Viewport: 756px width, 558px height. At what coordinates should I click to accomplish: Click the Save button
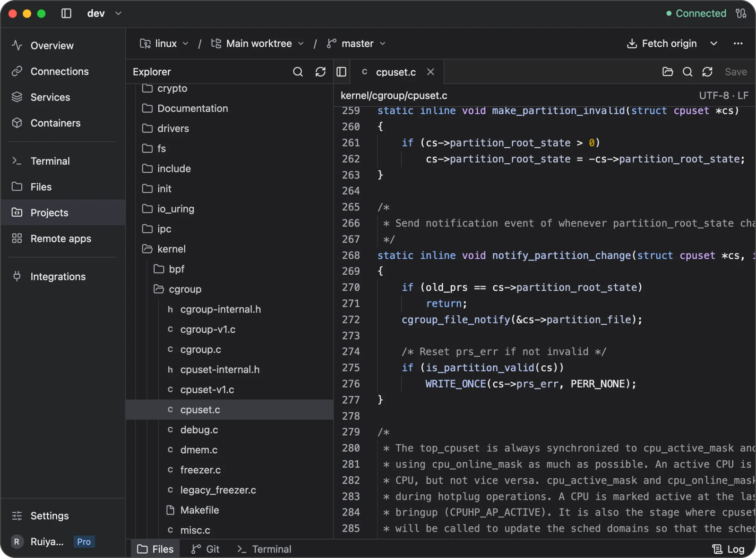tap(736, 72)
